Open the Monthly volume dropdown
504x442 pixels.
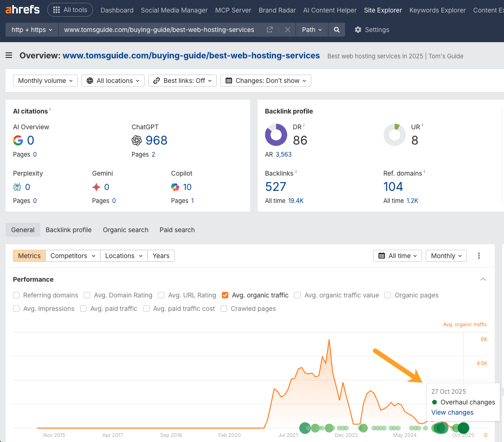point(45,81)
